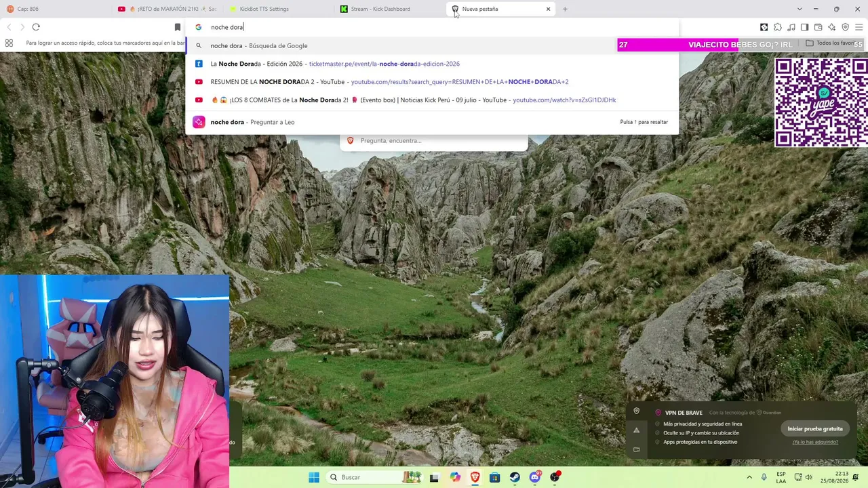Click the microphone icon in system tray
Image resolution: width=868 pixels, height=488 pixels.
click(x=764, y=477)
